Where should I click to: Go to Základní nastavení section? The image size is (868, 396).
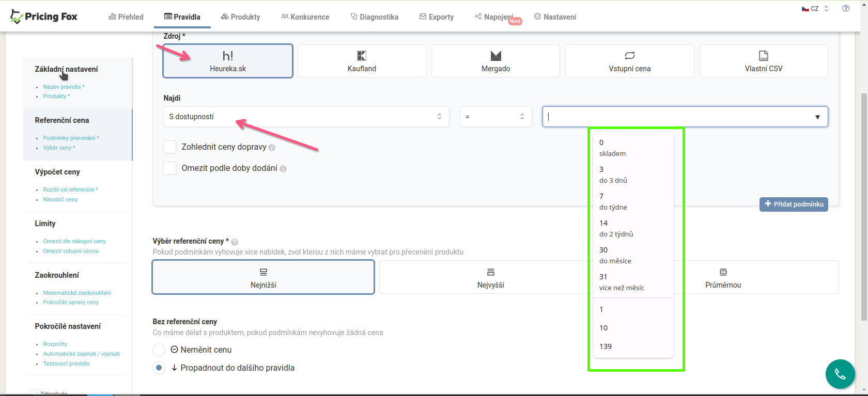tap(66, 69)
